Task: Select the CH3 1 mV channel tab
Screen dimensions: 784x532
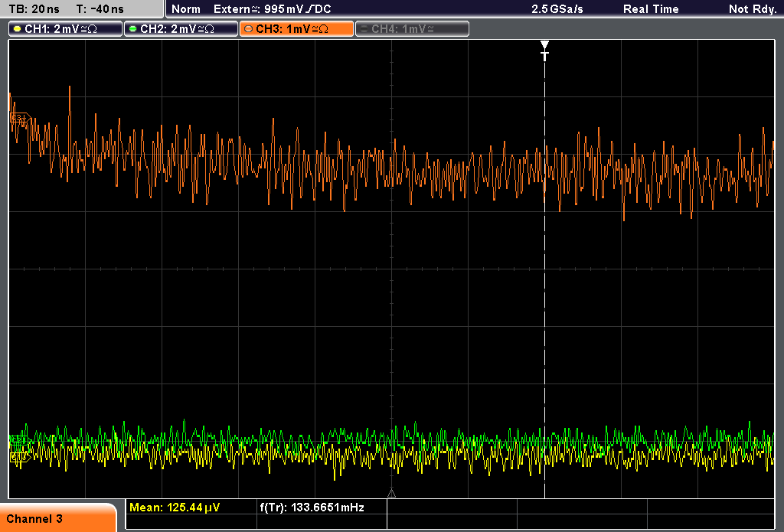Action: (x=296, y=29)
